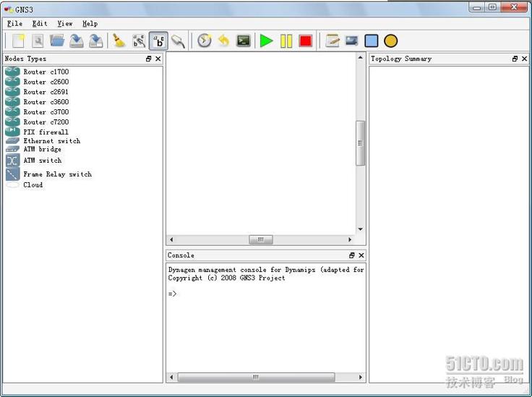Select Cloud node type
Viewport: 532px width, 397px height.
tap(33, 185)
